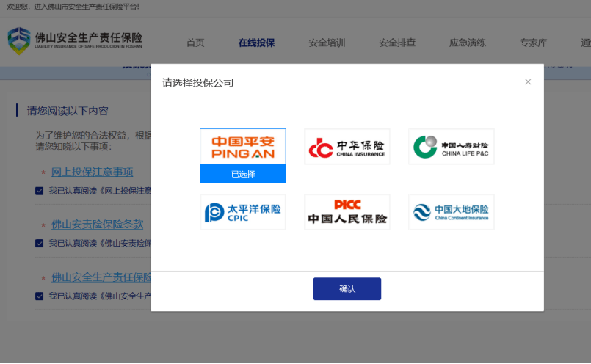Image resolution: width=591 pixels, height=364 pixels.
Task: Open the 佛山安责险保险条款 link
Action: 97,225
